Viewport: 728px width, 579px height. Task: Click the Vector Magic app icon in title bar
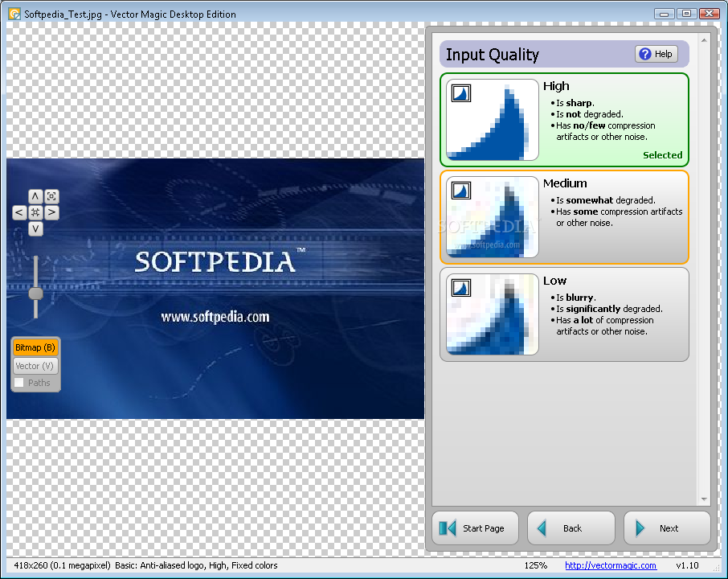click(x=14, y=14)
